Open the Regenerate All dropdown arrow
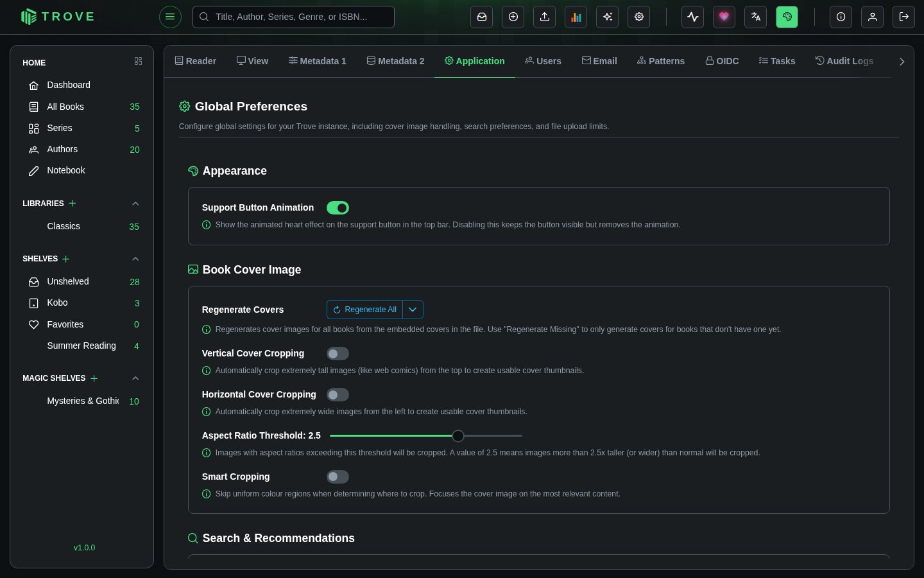This screenshot has width=924, height=578. [413, 310]
